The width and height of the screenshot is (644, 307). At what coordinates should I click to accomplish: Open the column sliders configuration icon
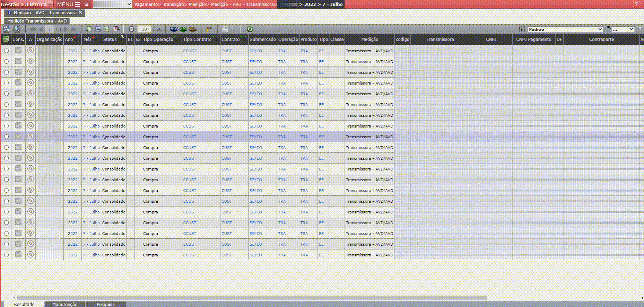point(521,29)
